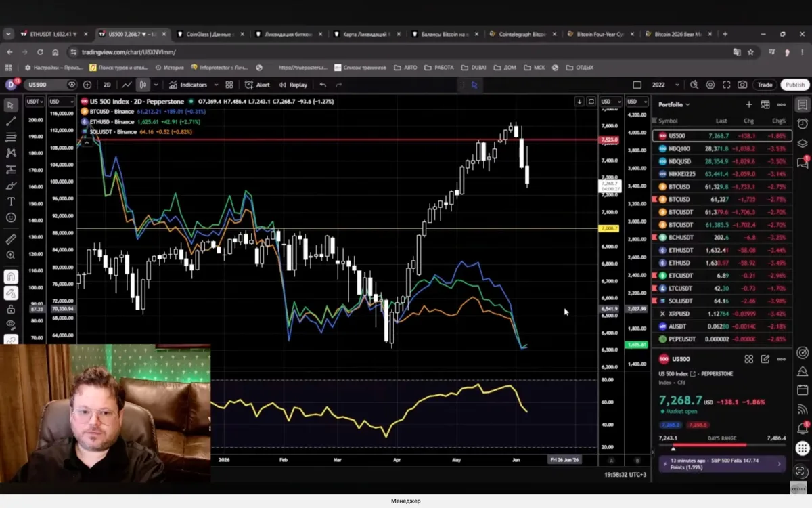The image size is (812, 508).
Task: Start bar Replay mode
Action: point(292,85)
